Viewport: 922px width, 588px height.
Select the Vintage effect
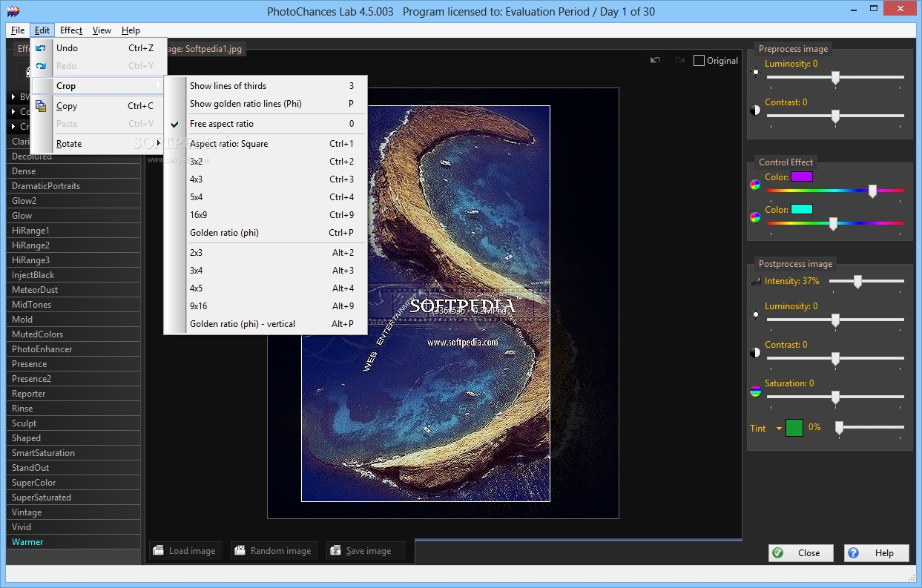[x=73, y=512]
